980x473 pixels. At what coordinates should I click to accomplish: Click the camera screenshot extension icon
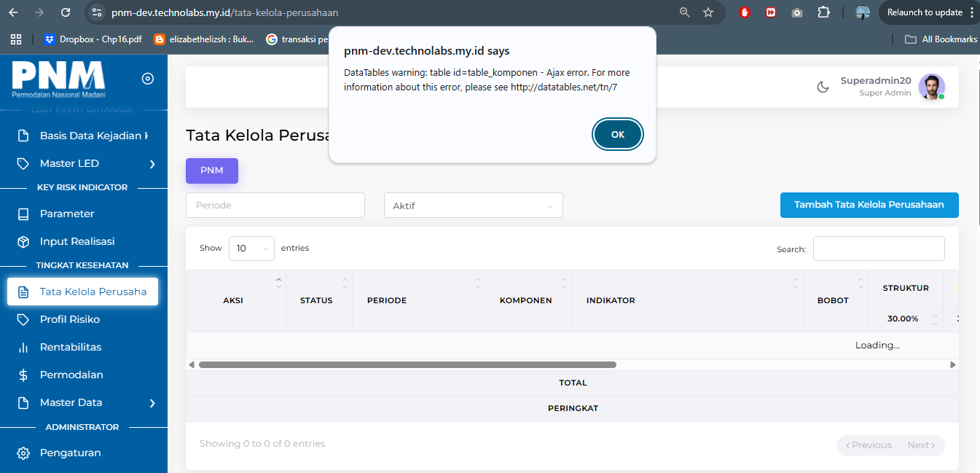(797, 12)
